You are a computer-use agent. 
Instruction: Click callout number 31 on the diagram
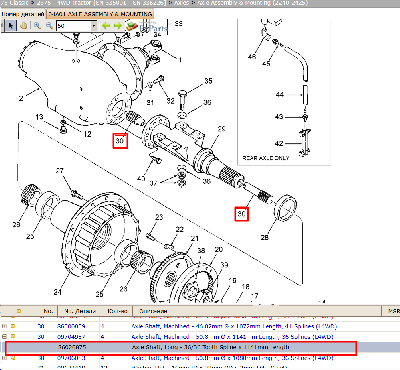(150, 102)
